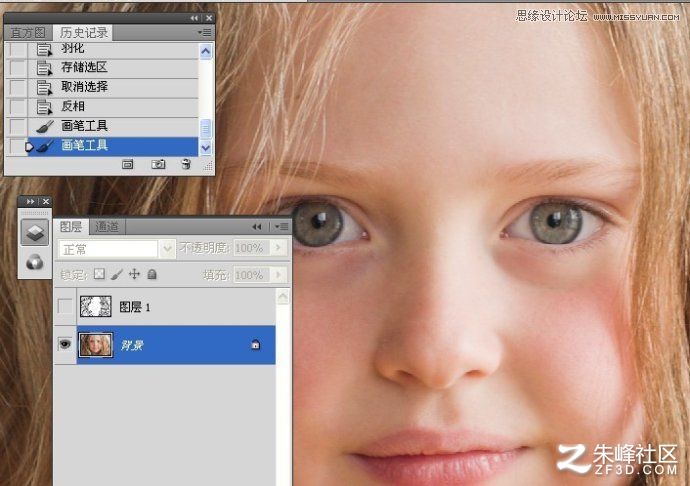The width and height of the screenshot is (690, 486).
Task: Select the 羽化 history state
Action: 113,49
